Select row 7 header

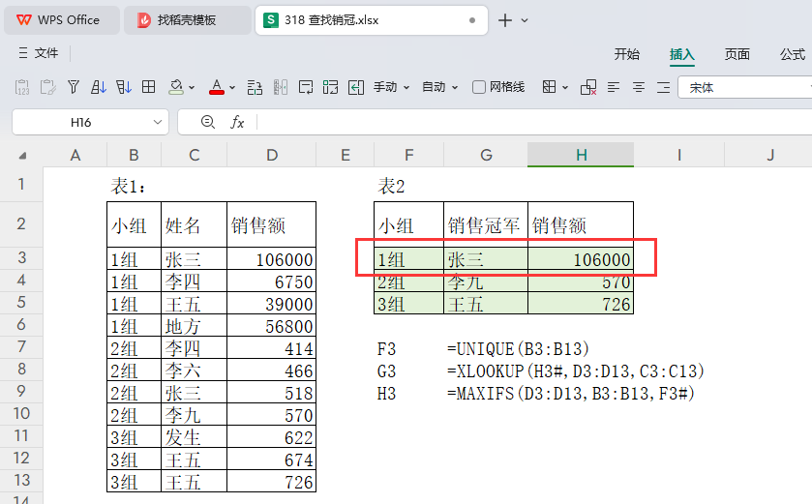pyautogui.click(x=21, y=347)
